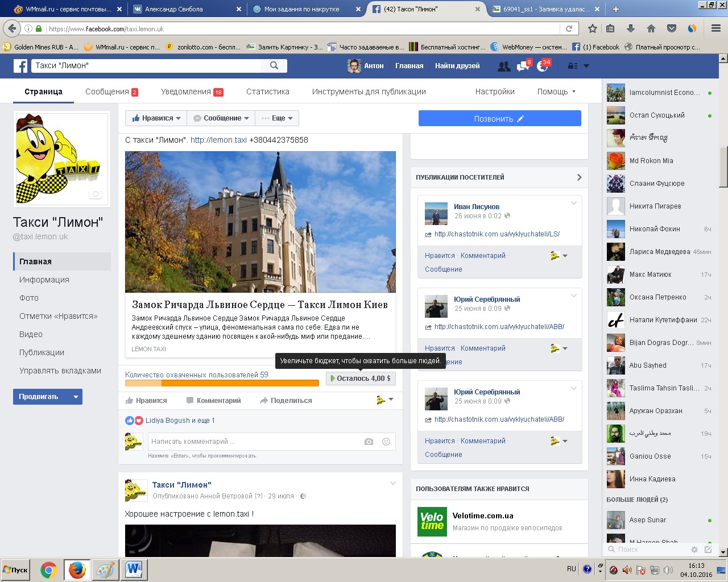Open Microsoft Word from the taskbar

[134, 570]
